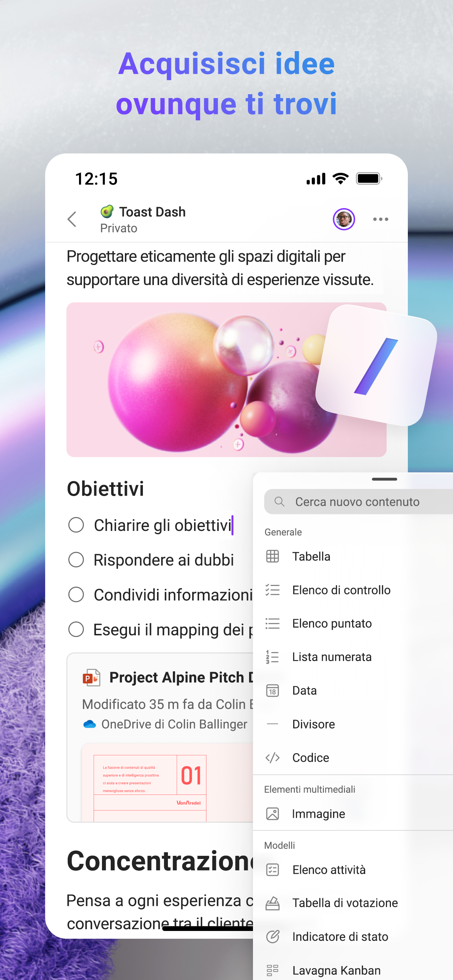The width and height of the screenshot is (453, 980).
Task: Insert Elenco di controllo checklist
Action: [x=353, y=590]
